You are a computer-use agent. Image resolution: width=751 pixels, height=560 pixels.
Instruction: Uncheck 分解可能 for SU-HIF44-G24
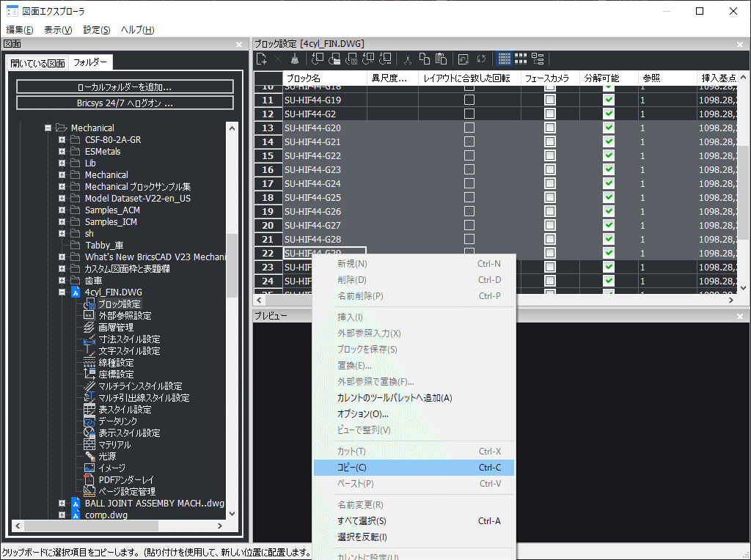608,183
